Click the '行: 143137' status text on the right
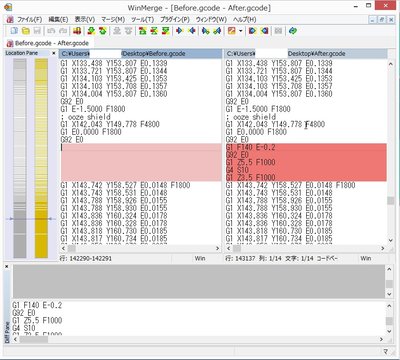Image resolution: width=400 pixels, height=360 pixels. (240, 258)
